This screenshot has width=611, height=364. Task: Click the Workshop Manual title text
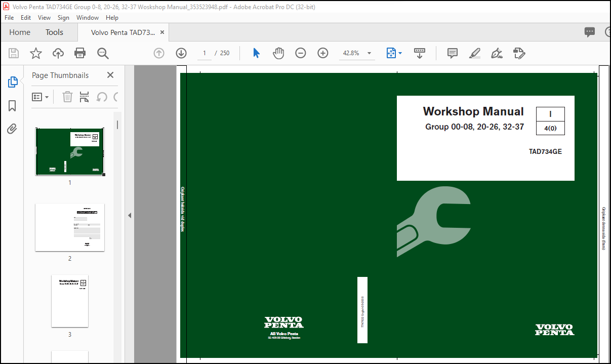(473, 111)
